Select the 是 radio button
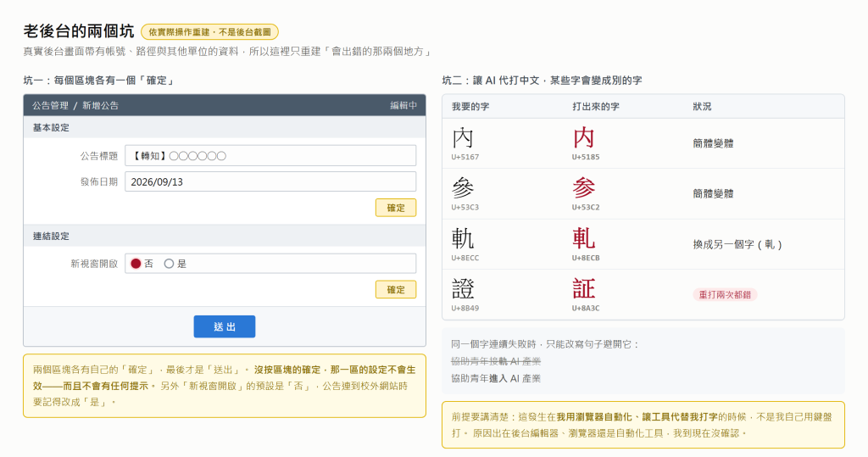This screenshot has height=457, width=868. [169, 264]
